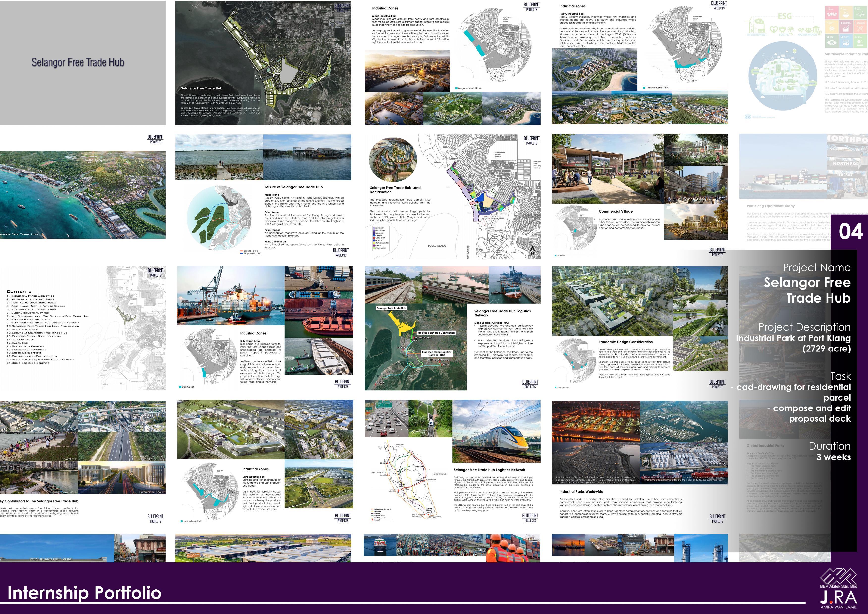Click contents entry "15. Halal Hub"
This screenshot has width=868, height=614.
click(17, 343)
